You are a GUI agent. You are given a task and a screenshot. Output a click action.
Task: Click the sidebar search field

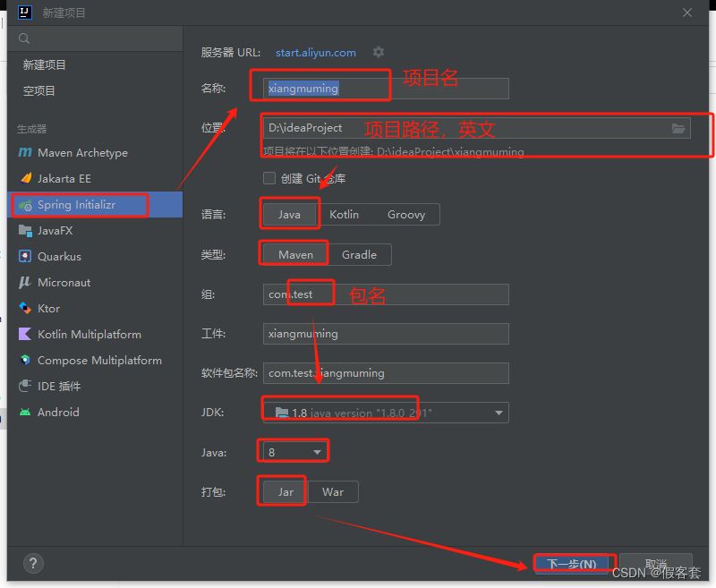95,38
